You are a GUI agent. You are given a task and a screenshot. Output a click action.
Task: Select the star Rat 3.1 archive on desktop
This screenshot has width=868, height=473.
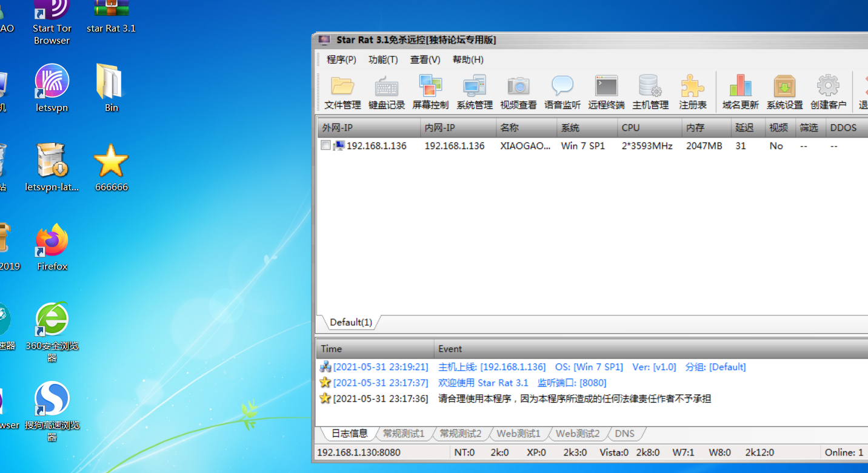pyautogui.click(x=112, y=16)
